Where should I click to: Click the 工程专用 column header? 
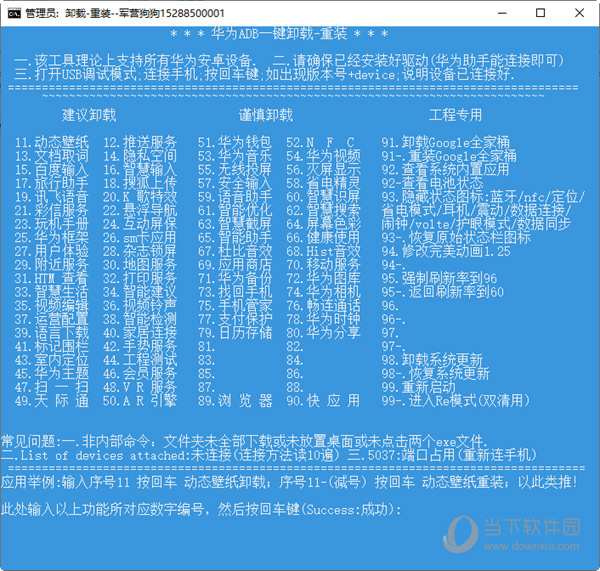(455, 115)
